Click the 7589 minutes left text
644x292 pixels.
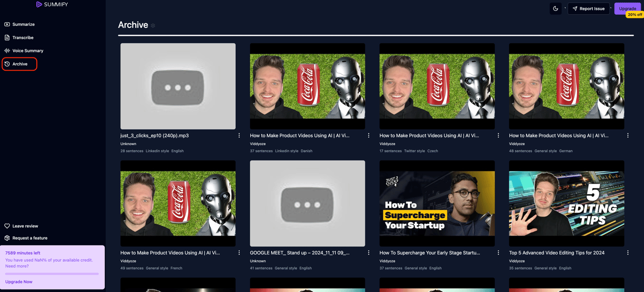tap(23, 253)
